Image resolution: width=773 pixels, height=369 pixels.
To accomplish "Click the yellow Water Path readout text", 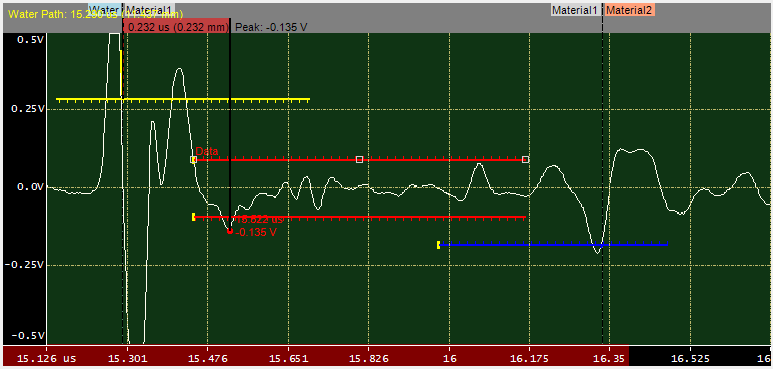I will point(96,13).
